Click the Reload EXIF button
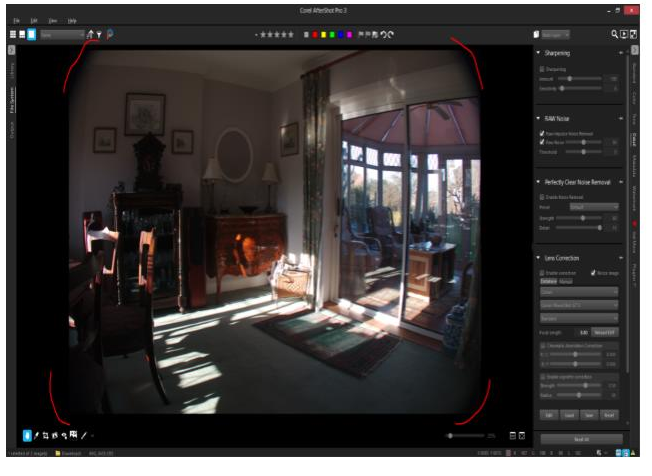 pos(605,333)
